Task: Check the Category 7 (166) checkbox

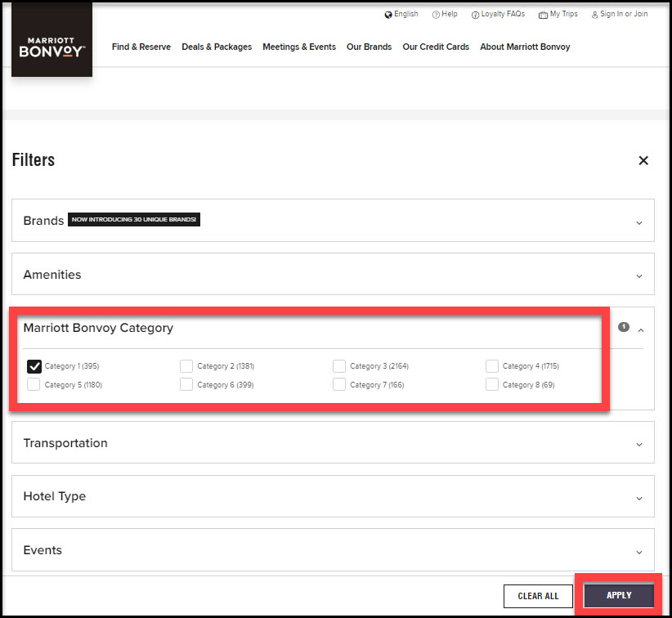Action: [339, 384]
